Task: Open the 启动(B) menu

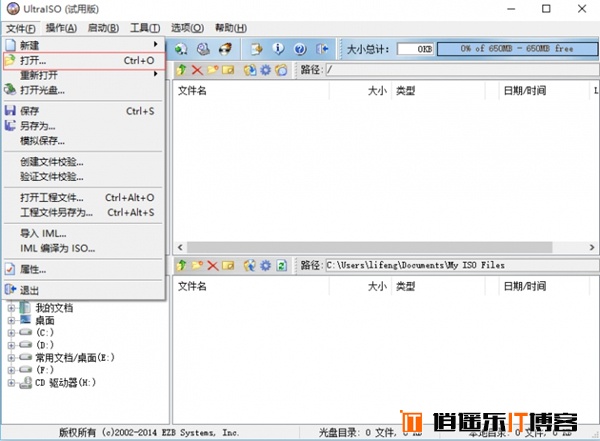Action: click(x=103, y=28)
